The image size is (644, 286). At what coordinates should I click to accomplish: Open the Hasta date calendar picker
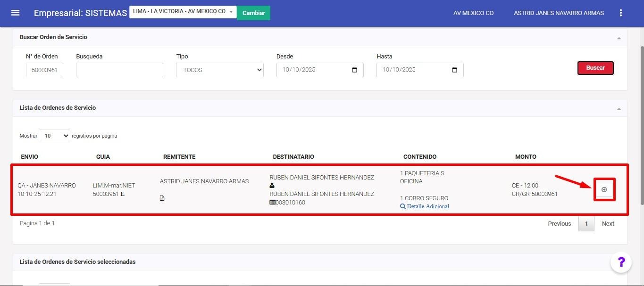point(454,70)
